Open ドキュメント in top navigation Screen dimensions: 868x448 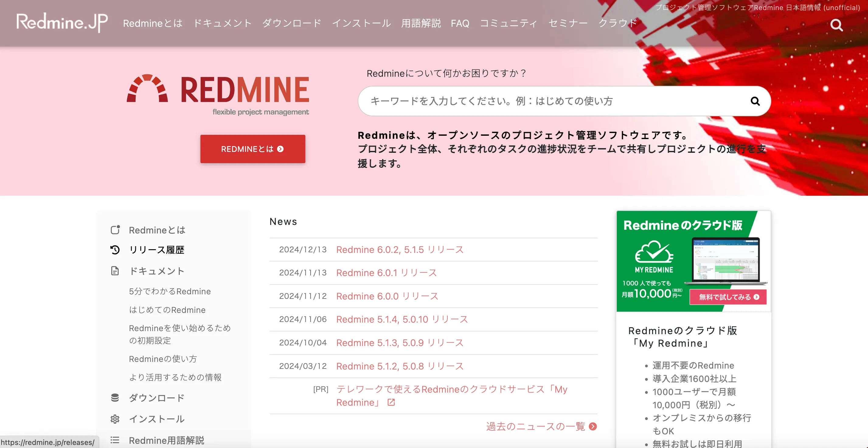pos(222,23)
